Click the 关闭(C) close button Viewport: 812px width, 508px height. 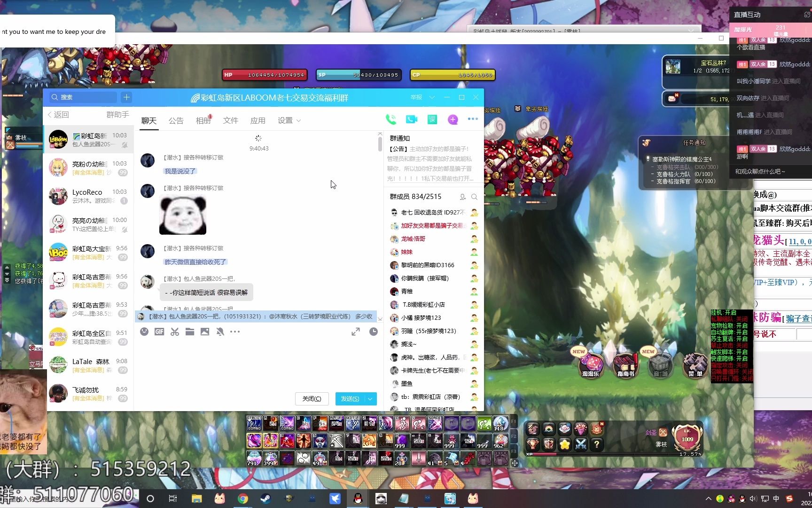(312, 399)
